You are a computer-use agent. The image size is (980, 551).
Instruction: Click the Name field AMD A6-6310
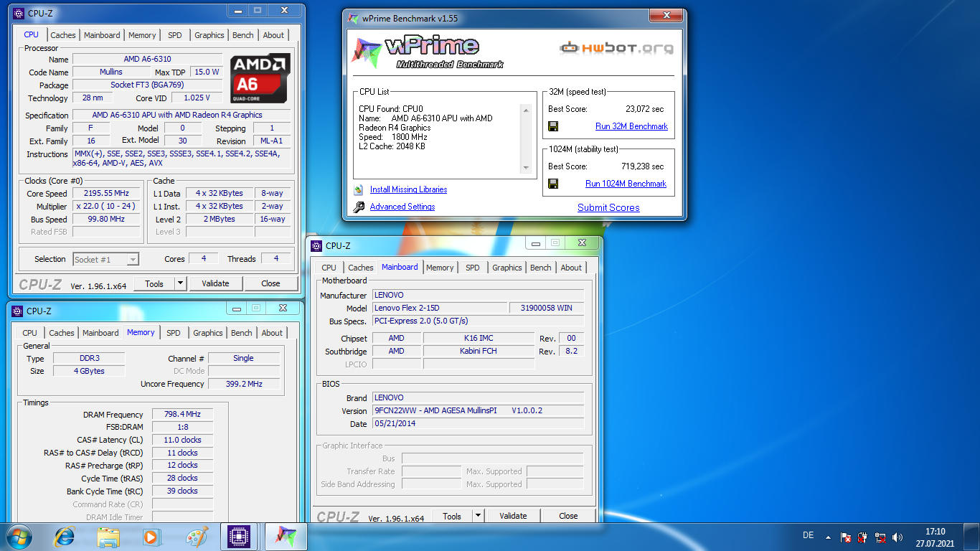pyautogui.click(x=147, y=59)
